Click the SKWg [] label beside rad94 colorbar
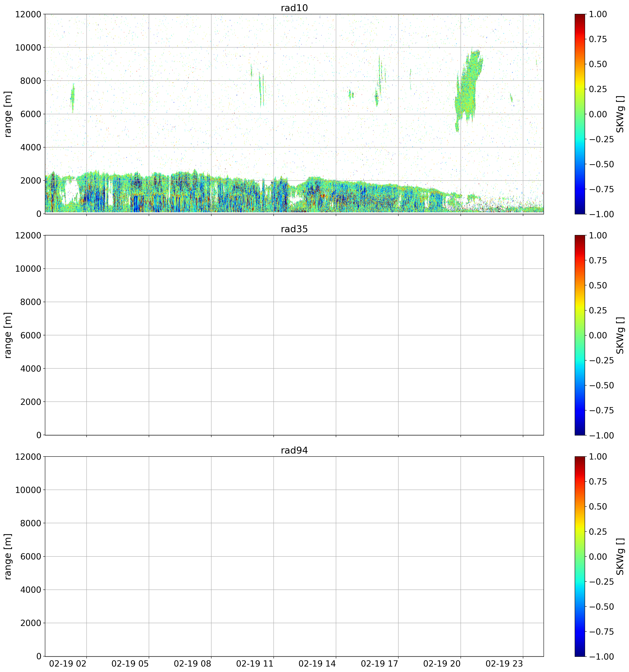This screenshot has height=672, width=629. click(x=620, y=556)
